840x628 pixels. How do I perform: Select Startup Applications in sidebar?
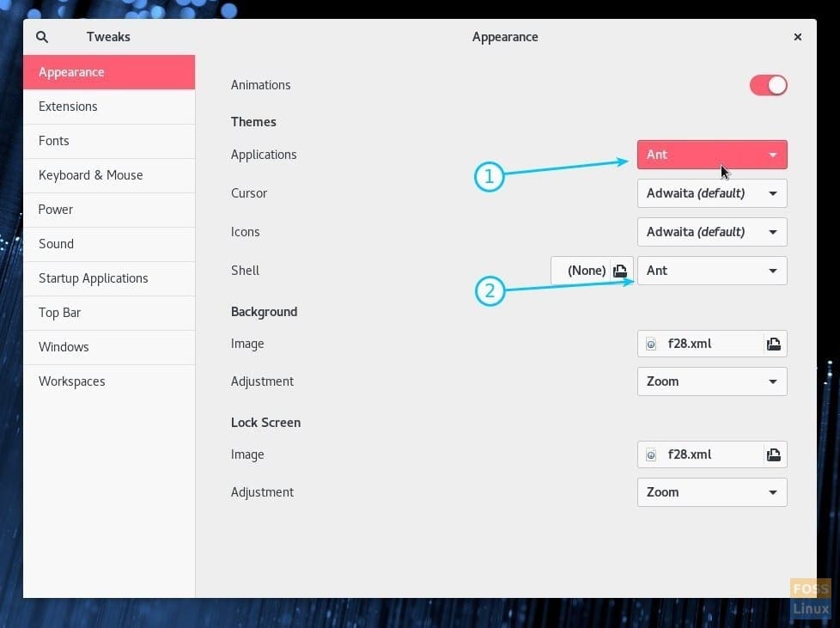point(109,278)
